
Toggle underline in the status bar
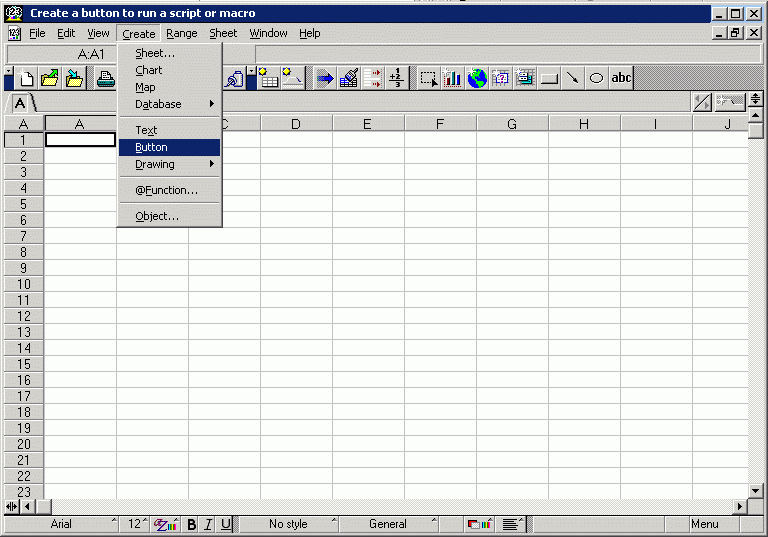(x=226, y=524)
